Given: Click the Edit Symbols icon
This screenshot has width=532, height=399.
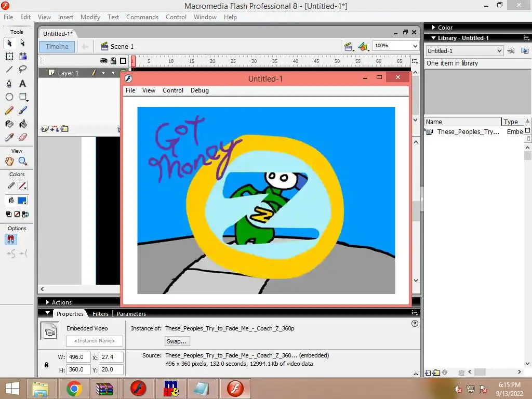Looking at the screenshot, I should click(x=363, y=46).
